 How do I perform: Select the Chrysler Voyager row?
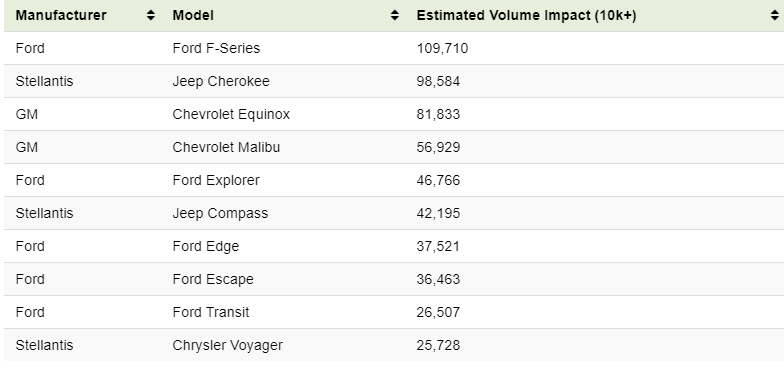394,345
